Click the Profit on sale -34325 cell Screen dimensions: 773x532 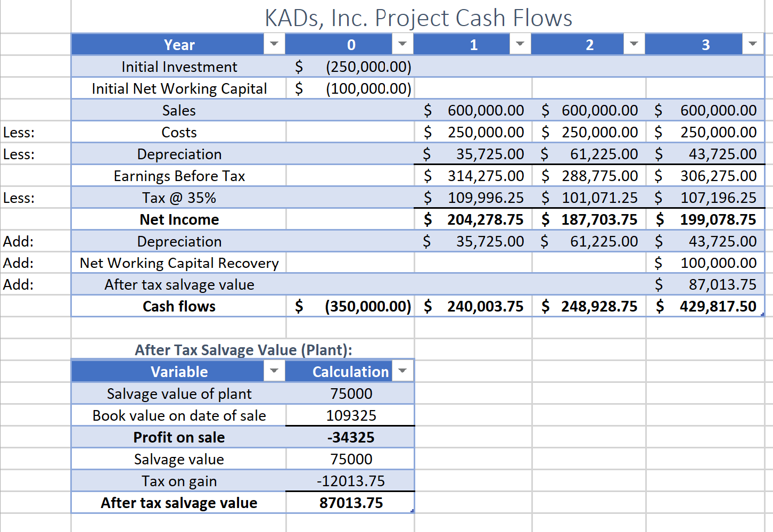pos(349,437)
